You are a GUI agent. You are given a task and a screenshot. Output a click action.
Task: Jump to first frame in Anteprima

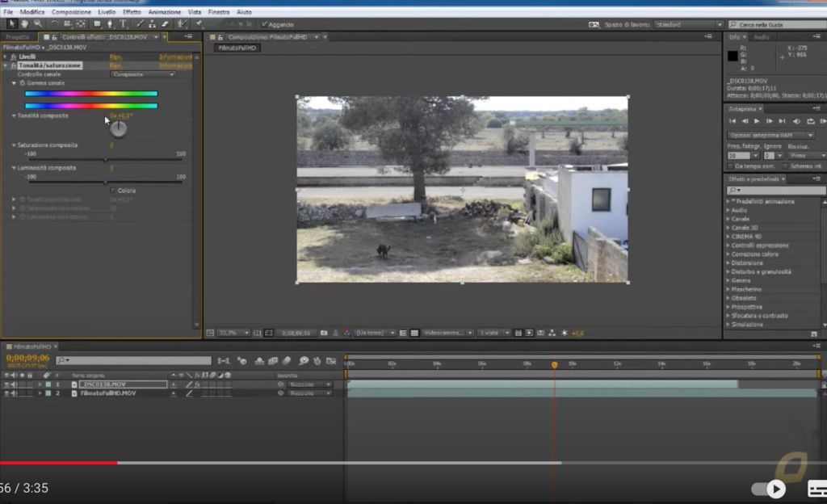(733, 121)
